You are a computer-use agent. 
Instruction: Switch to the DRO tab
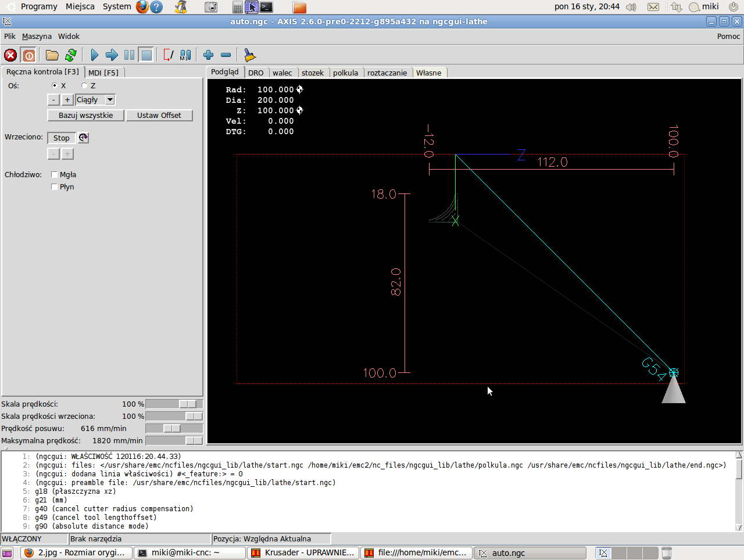[256, 73]
